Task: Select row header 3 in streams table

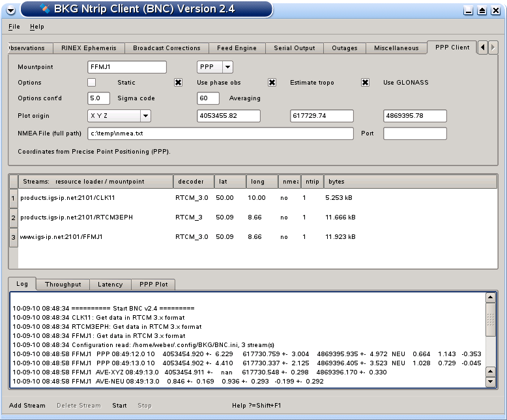Action: (13, 237)
